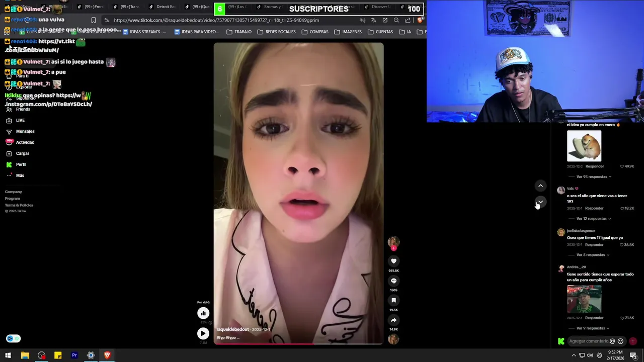Viewport: 644px width, 362px height.
Task: Open the Program footer link
Action: tap(13, 199)
